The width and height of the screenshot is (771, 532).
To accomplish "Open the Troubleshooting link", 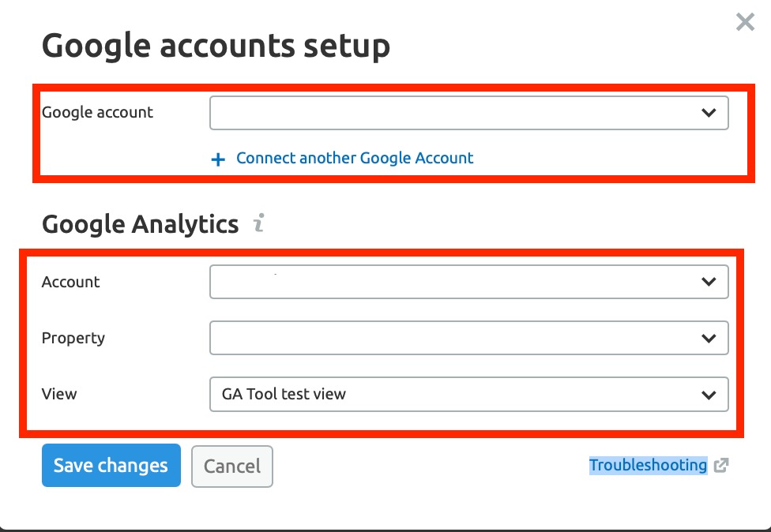I will (648, 465).
